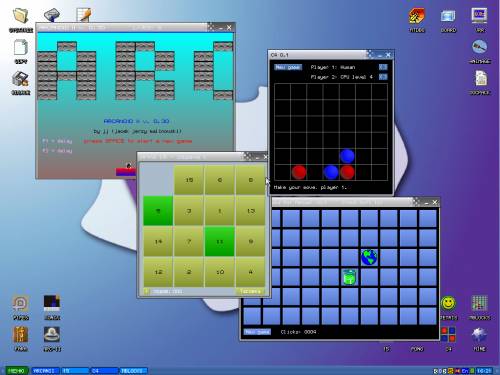Open the VRR monitor desktop icon
The image size is (500, 375).
479,16
